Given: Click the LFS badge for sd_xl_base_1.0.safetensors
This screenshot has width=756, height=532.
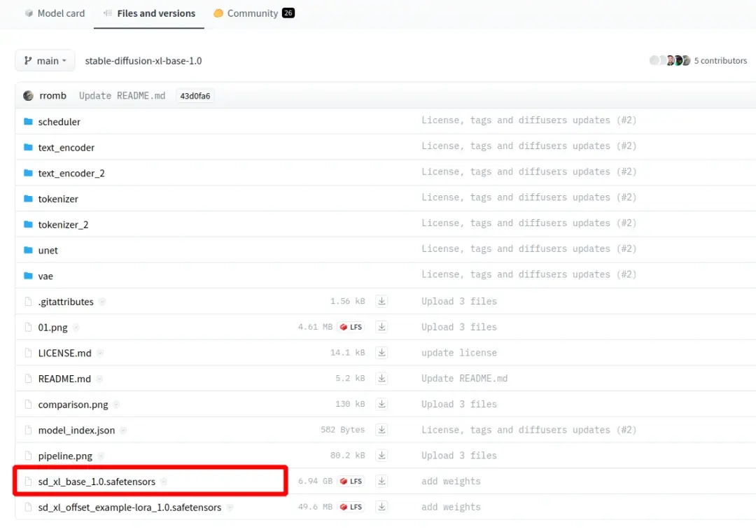Looking at the screenshot, I should [351, 482].
